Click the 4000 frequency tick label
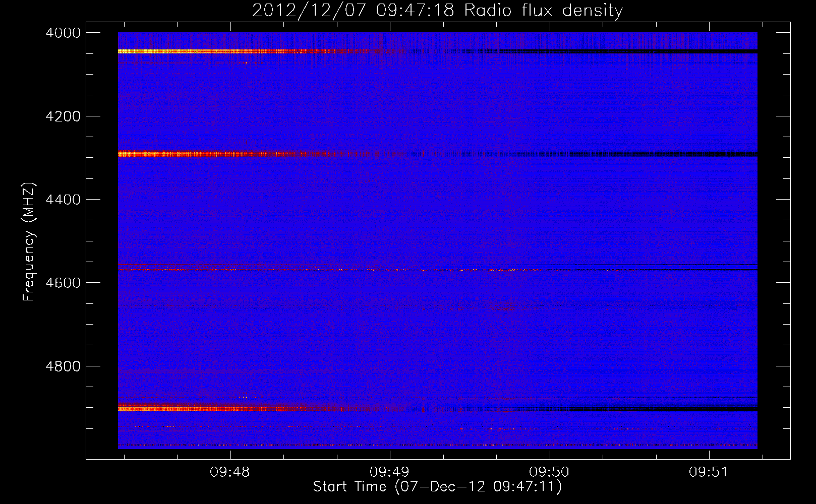This screenshot has height=504, width=816. (x=63, y=33)
